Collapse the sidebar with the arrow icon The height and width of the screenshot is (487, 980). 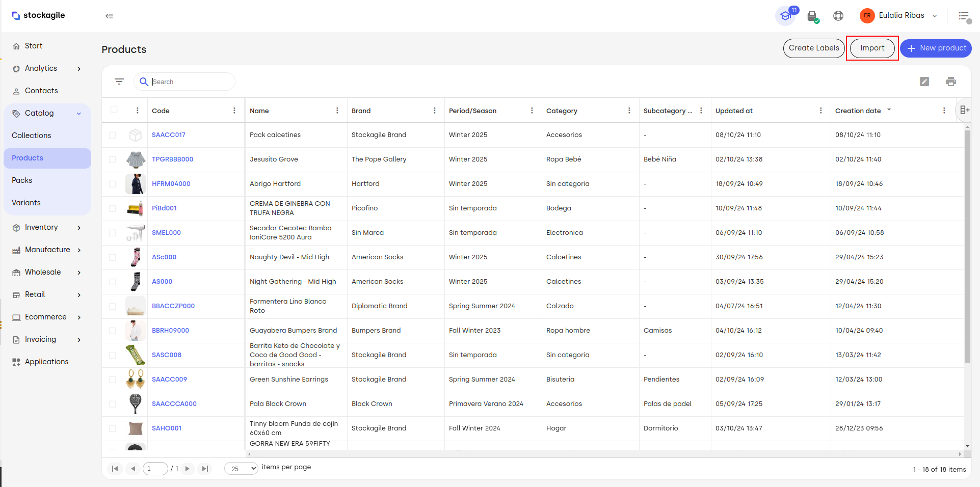[109, 16]
